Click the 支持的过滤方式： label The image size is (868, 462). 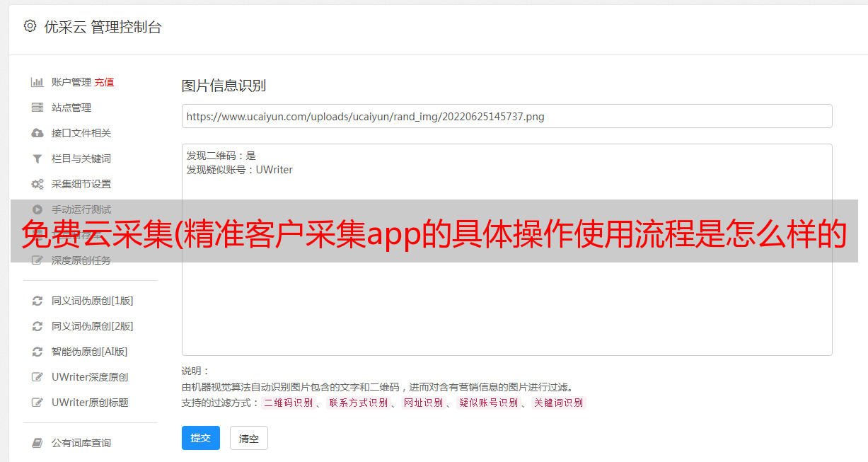[x=221, y=403]
